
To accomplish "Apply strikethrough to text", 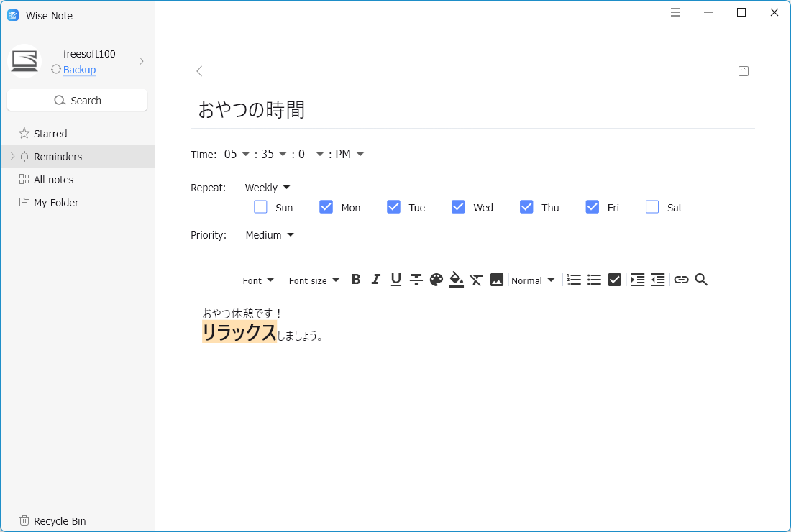I will pyautogui.click(x=416, y=280).
